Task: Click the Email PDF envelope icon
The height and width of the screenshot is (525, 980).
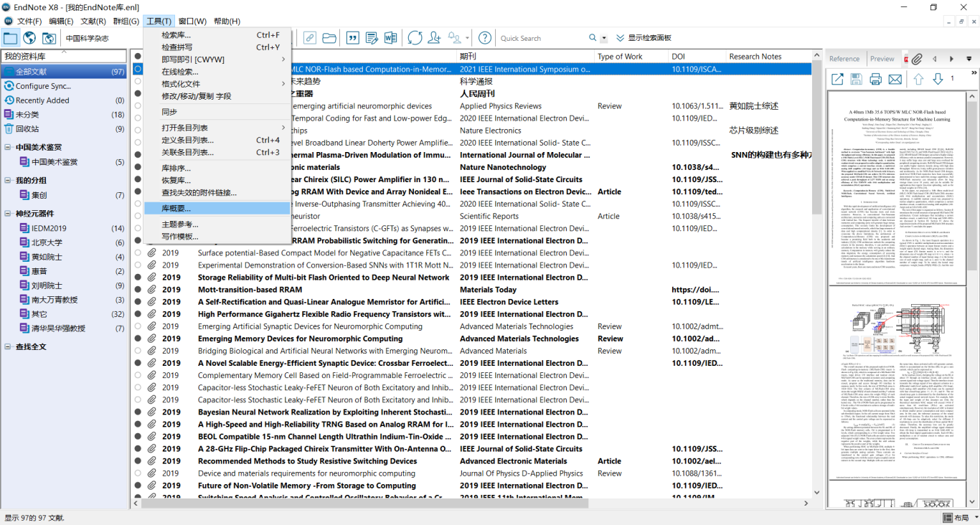Action: point(895,79)
